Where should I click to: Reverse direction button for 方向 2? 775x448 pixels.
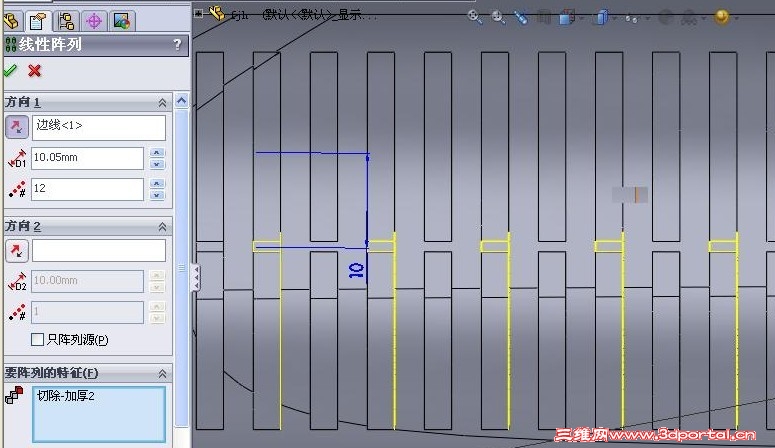tap(17, 251)
